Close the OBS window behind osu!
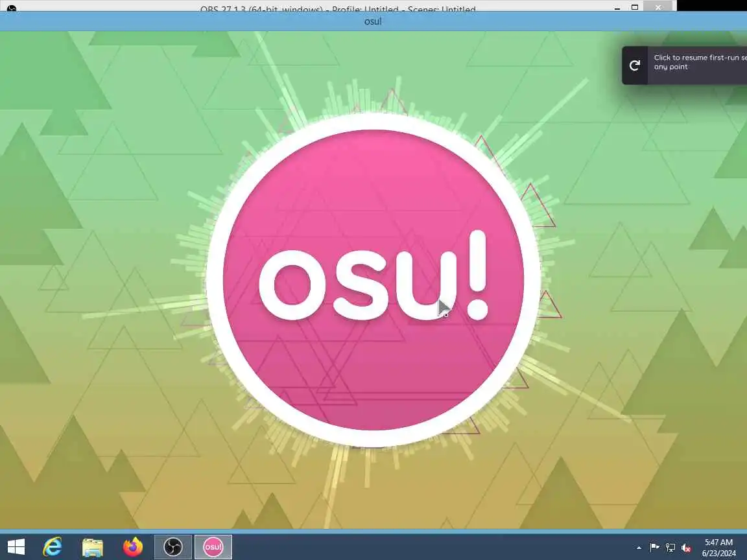Image resolution: width=747 pixels, height=560 pixels. pos(658,6)
